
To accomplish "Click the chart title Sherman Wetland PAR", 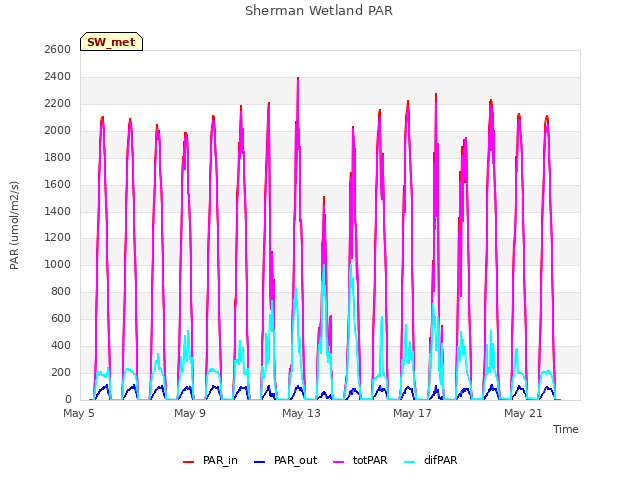I will pos(319,11).
